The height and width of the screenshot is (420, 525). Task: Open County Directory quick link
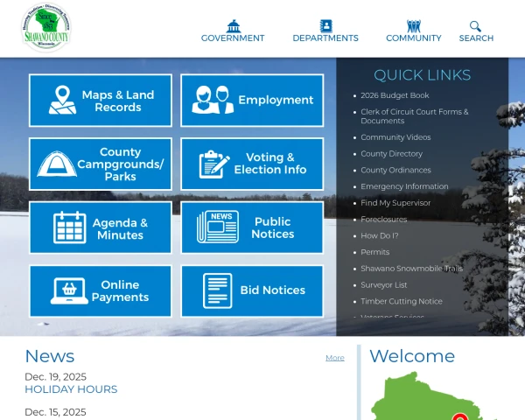tap(391, 154)
